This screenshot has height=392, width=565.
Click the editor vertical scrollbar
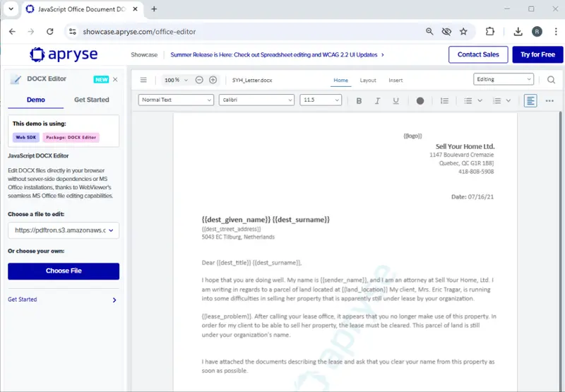pos(561,251)
